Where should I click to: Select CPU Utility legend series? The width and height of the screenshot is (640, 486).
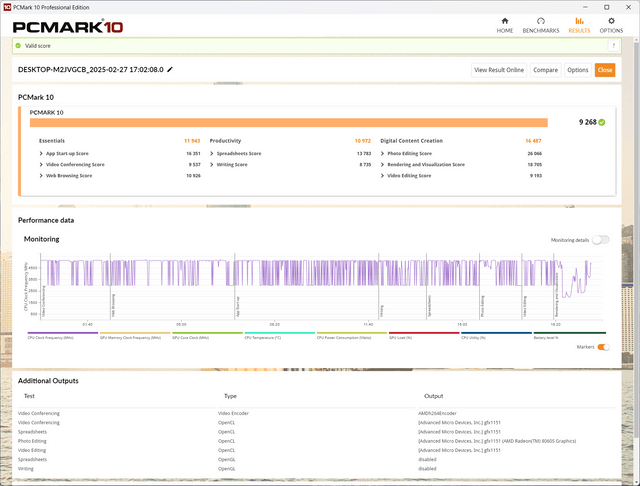pyautogui.click(x=496, y=335)
